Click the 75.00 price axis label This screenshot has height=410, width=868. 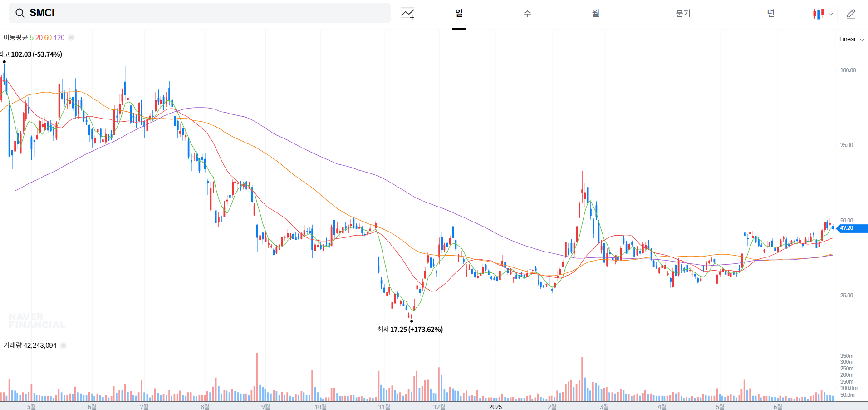tap(847, 145)
